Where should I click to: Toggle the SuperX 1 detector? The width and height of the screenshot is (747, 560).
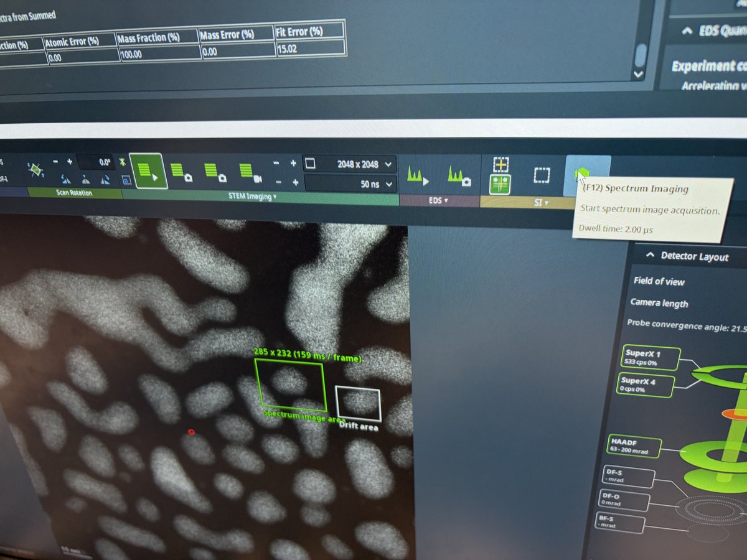tap(651, 357)
